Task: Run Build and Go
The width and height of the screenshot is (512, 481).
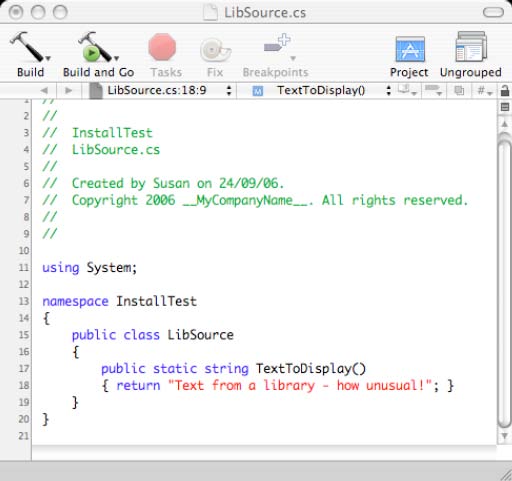Action: point(98,47)
